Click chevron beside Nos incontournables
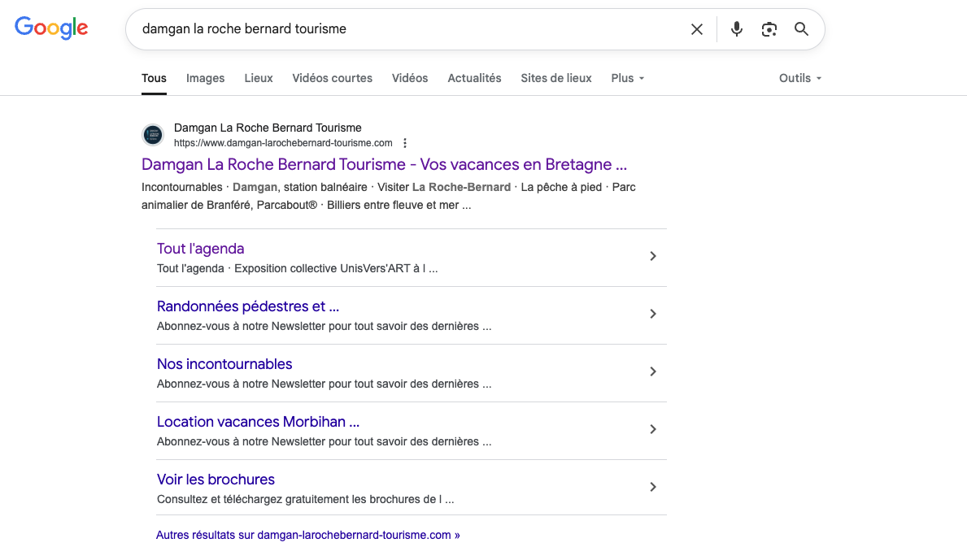The width and height of the screenshot is (967, 560). click(652, 372)
